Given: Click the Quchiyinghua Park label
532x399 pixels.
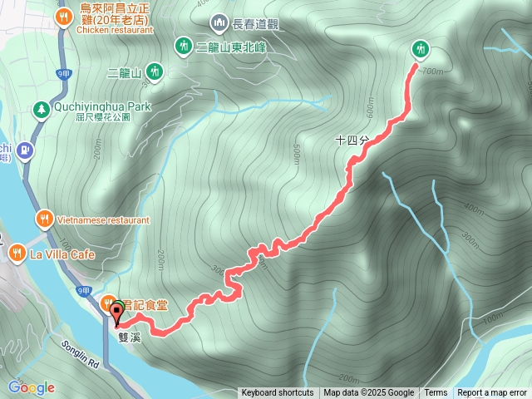Looking at the screenshot, I should pyautogui.click(x=102, y=106).
